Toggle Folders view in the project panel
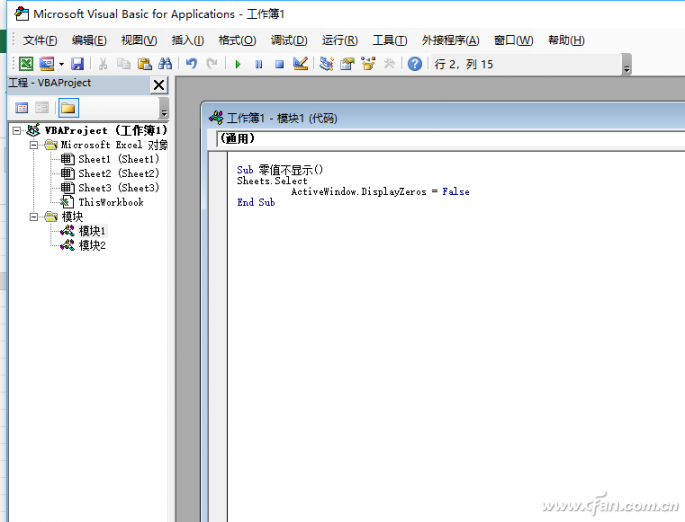The width and height of the screenshot is (685, 522). coord(68,108)
